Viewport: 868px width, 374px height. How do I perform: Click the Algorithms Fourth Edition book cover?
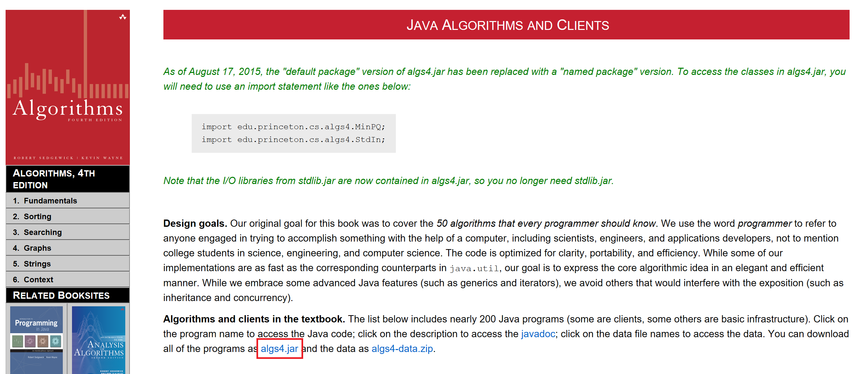click(x=67, y=87)
